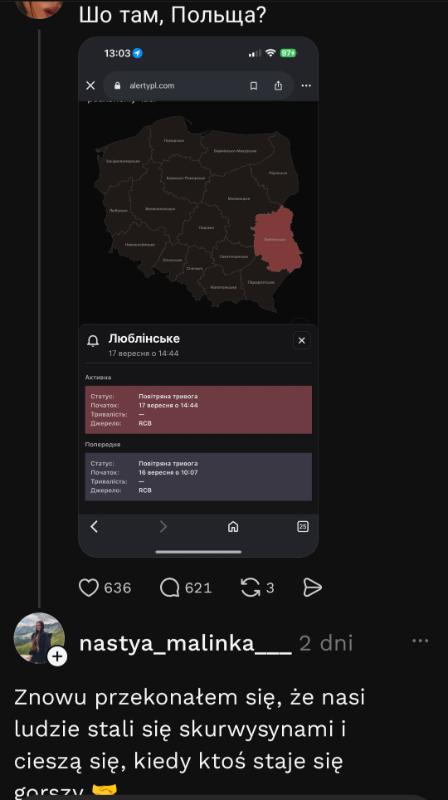Select the red Lublin region on the map
This screenshot has height=800, width=448.
[278, 240]
